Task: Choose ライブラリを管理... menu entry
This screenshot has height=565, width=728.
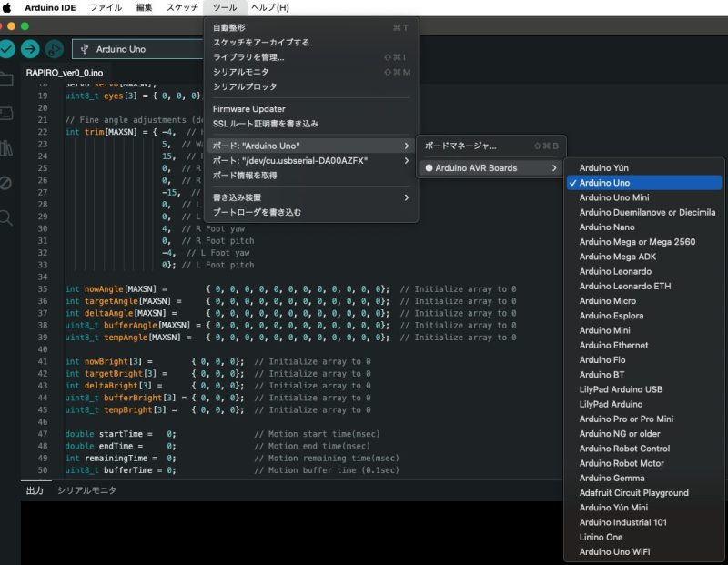Action: click(312, 57)
